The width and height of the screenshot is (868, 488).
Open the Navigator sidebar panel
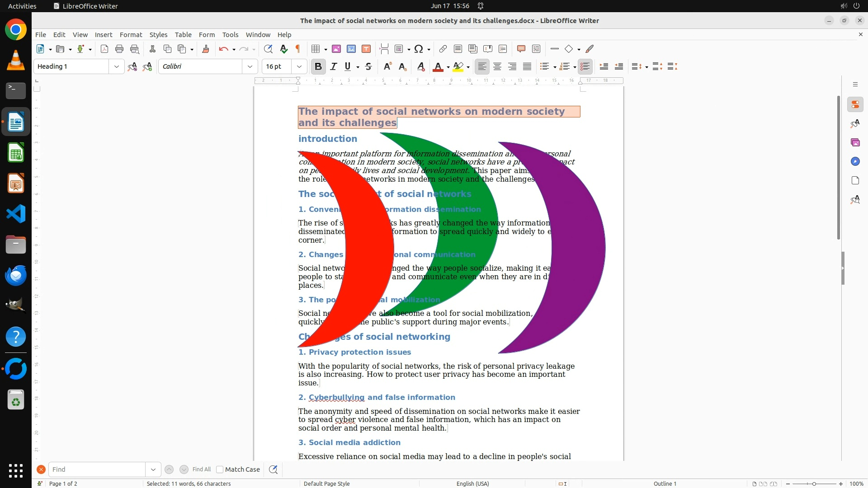point(855,161)
